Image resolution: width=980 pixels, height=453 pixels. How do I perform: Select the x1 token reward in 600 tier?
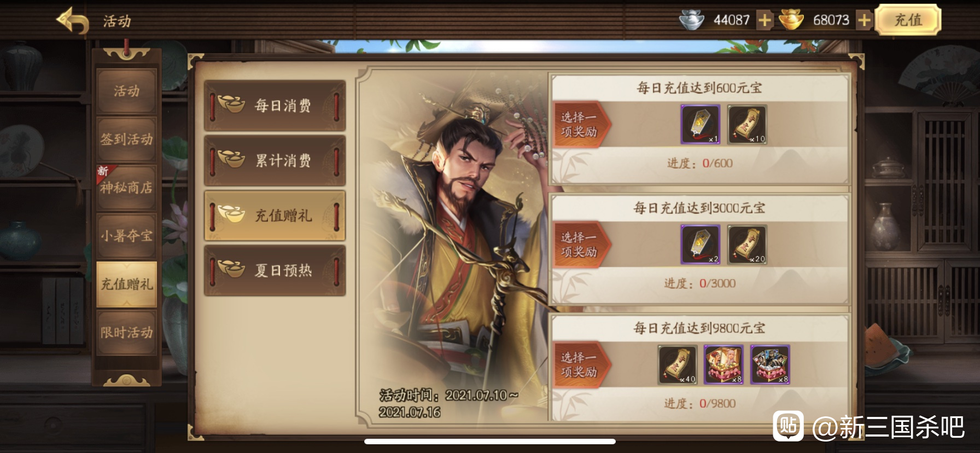[x=700, y=125]
